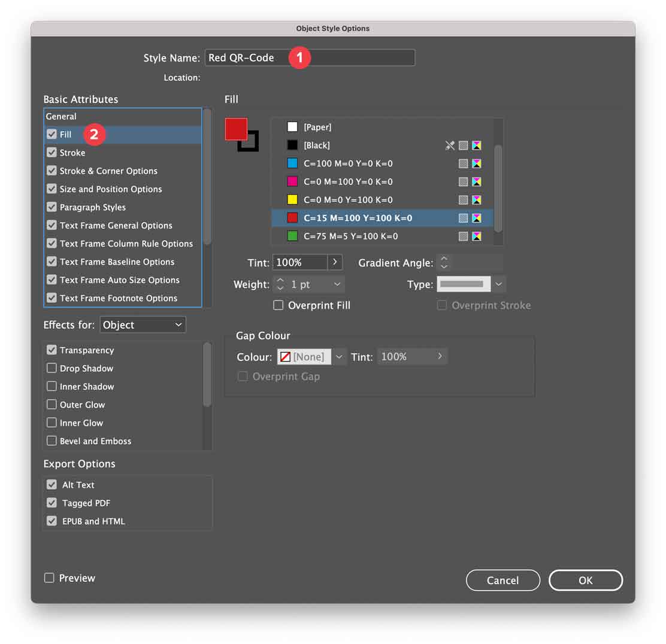Click the process colour icon for C=100 M=0 Y=0 K=0
This screenshot has height=644, width=666.
coord(464,163)
